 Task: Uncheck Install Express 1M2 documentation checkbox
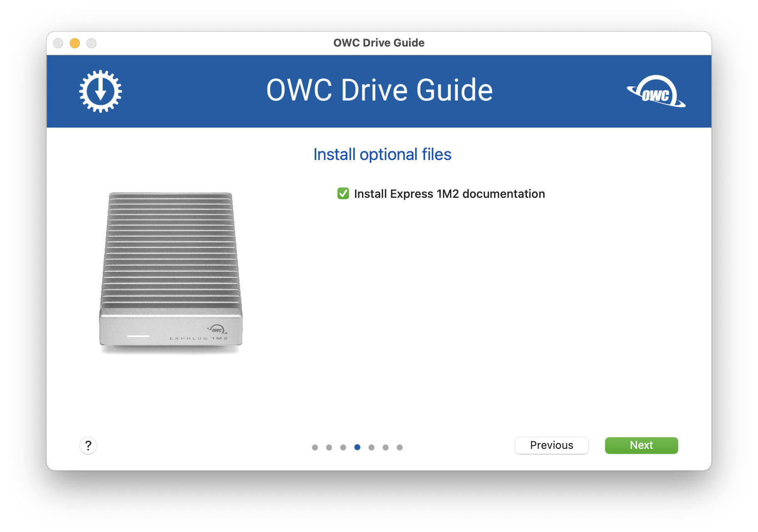(x=343, y=194)
